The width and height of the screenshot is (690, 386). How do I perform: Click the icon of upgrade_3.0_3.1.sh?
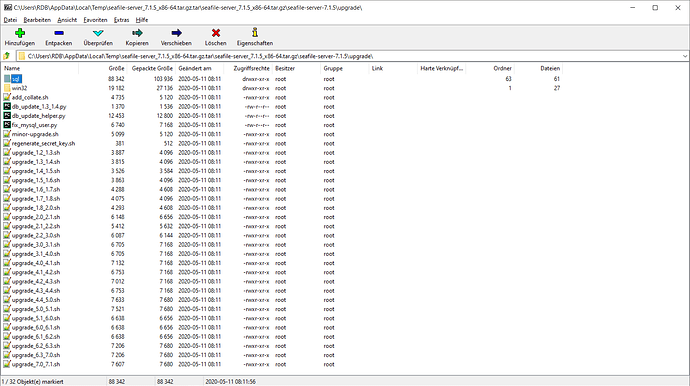point(7,244)
